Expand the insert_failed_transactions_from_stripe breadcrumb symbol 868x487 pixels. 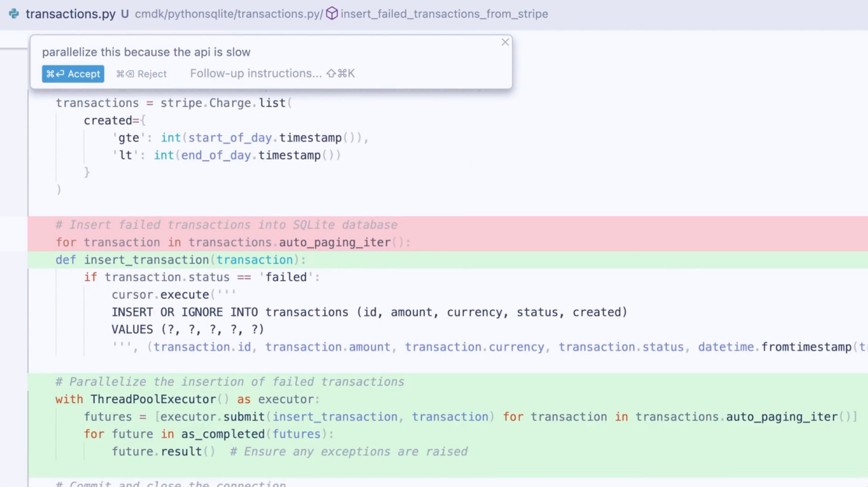tap(444, 14)
